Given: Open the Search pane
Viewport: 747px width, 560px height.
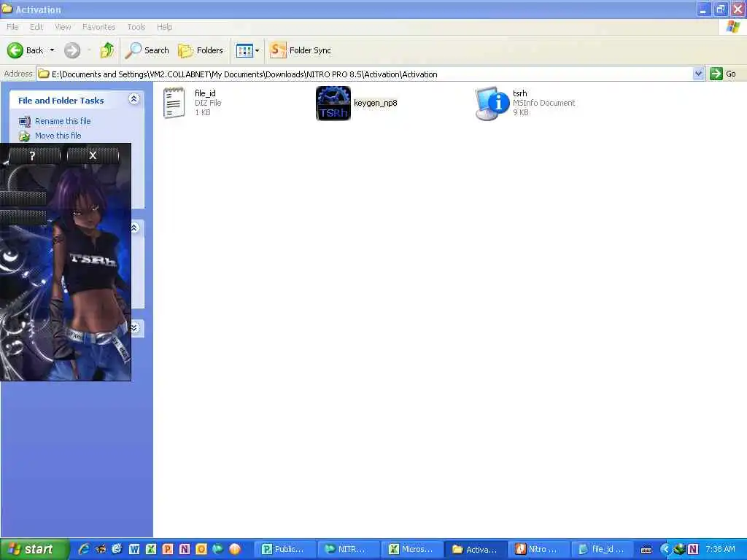Looking at the screenshot, I should pyautogui.click(x=147, y=50).
